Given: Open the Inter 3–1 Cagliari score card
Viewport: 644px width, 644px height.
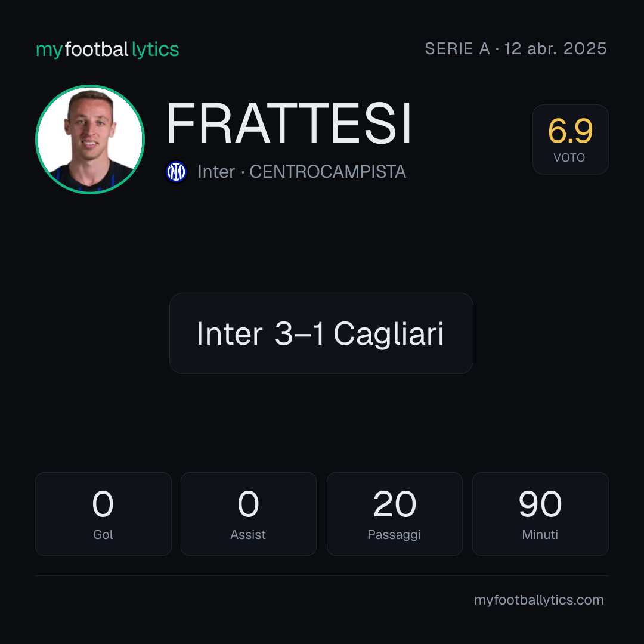Looking at the screenshot, I should click(321, 333).
